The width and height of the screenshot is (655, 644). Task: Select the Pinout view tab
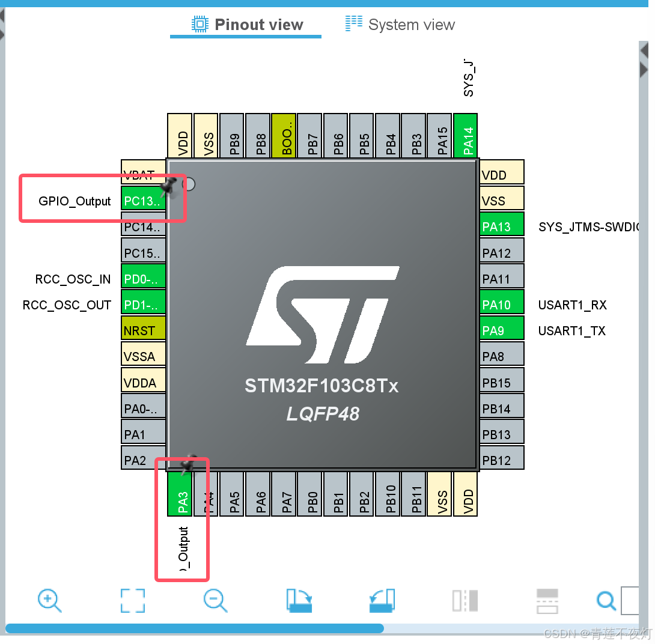coord(245,25)
